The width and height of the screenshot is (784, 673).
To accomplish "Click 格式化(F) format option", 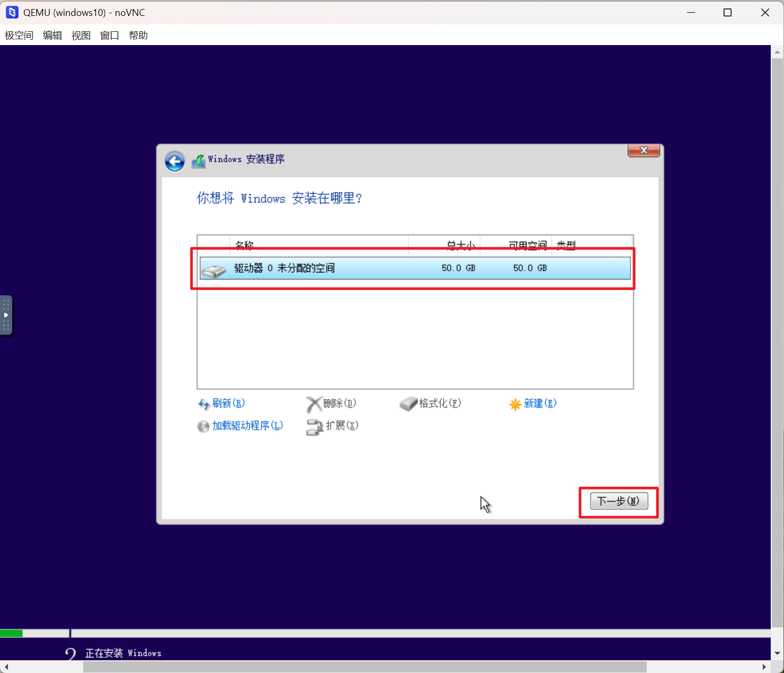I will [440, 403].
